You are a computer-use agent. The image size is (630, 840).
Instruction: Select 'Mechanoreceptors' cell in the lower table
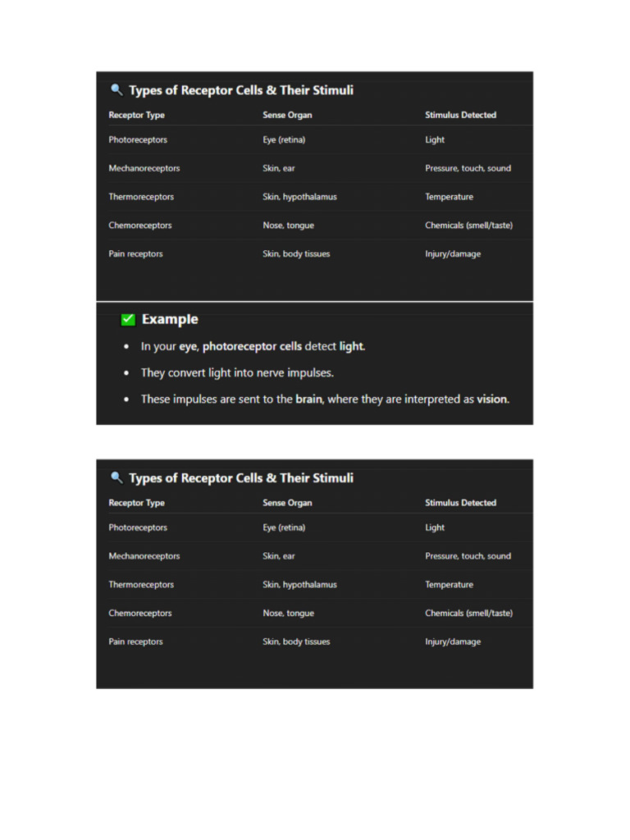coord(144,556)
